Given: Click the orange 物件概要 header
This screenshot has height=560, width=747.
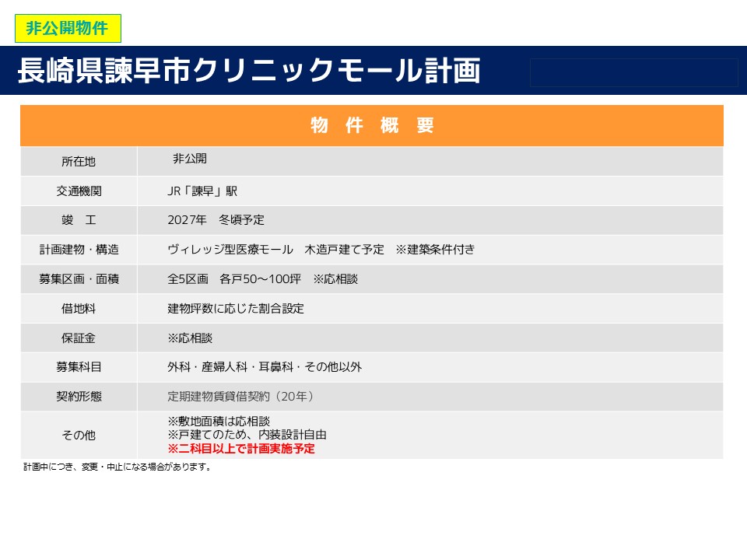Looking at the screenshot, I should [372, 126].
